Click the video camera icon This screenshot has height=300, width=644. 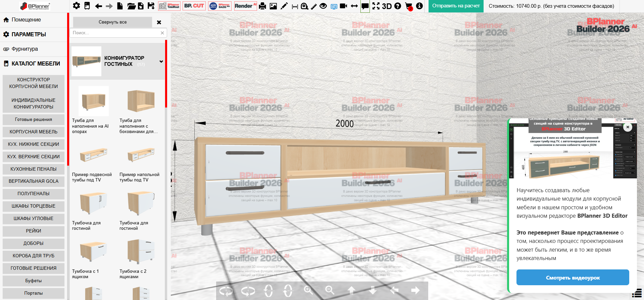coord(343,6)
